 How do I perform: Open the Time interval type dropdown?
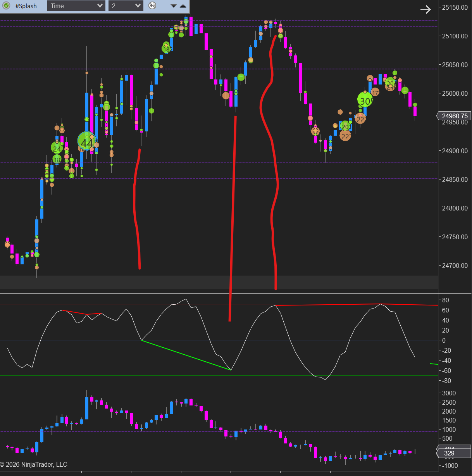(x=76, y=6)
